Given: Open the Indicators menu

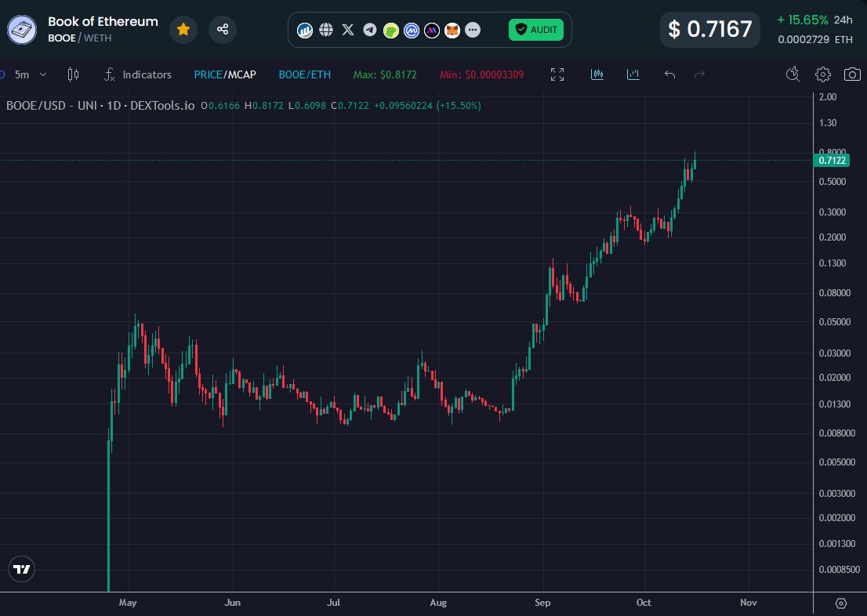Looking at the screenshot, I should click(138, 74).
